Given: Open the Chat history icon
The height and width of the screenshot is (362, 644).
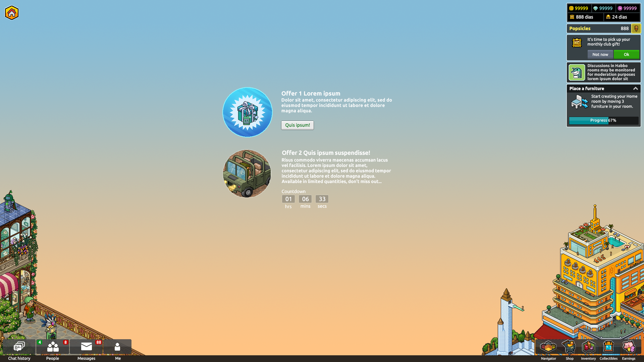Looking at the screenshot, I should (19, 347).
